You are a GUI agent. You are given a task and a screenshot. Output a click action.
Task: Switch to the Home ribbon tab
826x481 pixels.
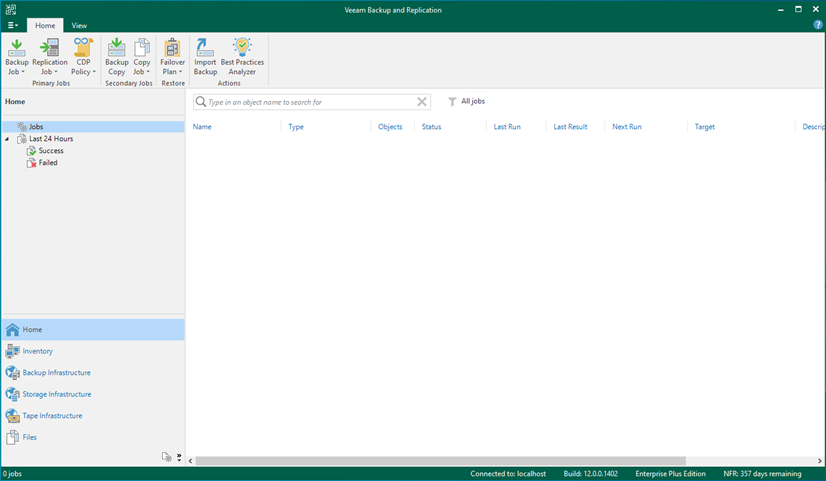pos(45,25)
